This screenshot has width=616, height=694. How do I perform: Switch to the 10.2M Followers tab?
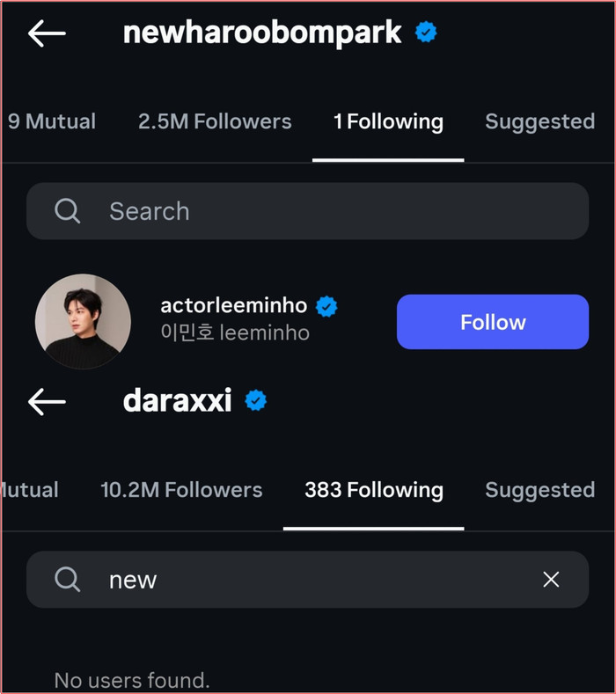click(x=181, y=490)
